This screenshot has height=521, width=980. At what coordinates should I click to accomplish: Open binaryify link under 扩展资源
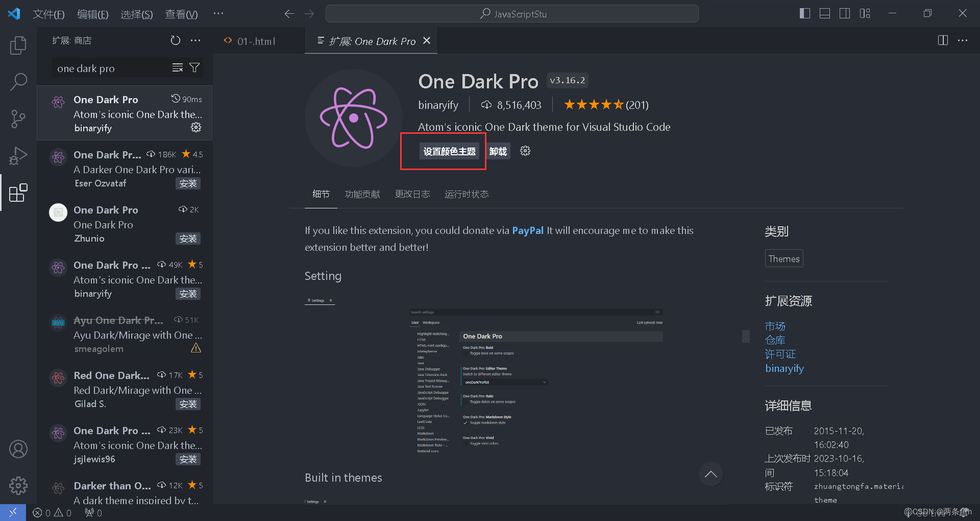pos(785,368)
